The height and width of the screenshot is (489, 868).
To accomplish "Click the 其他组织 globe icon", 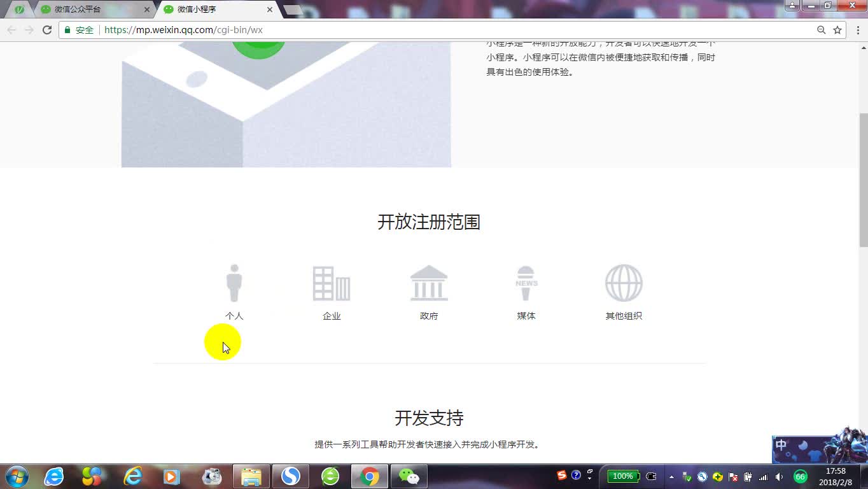I will pos(623,282).
